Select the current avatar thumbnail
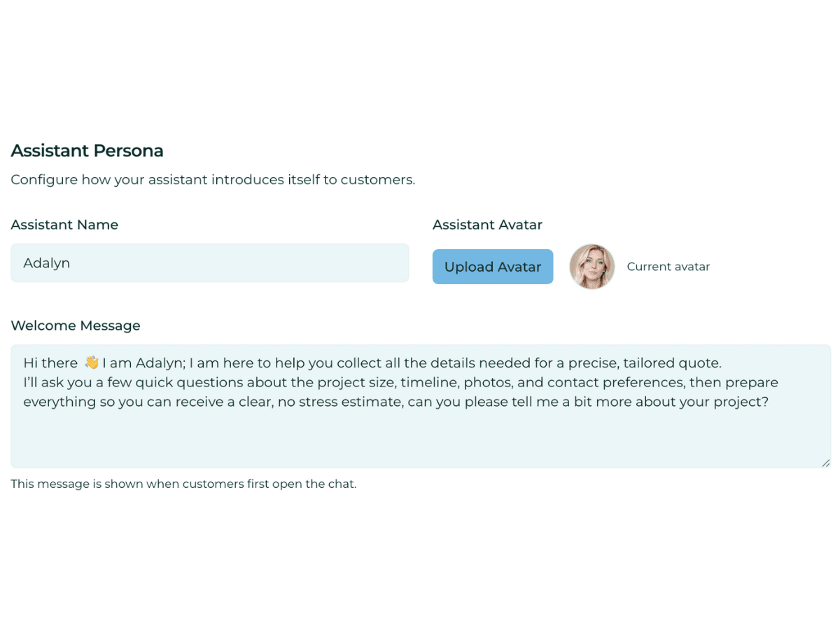Image resolution: width=840 pixels, height=630 pixels. pos(592,267)
